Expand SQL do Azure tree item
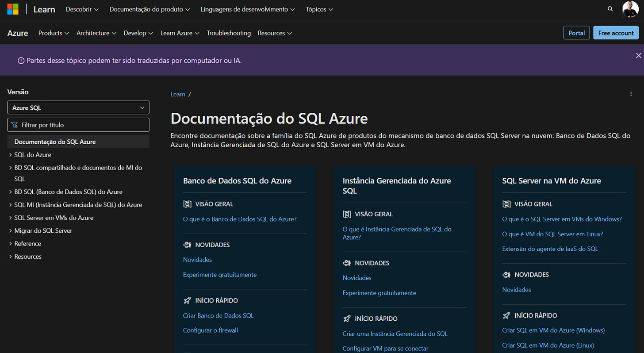 point(33,155)
